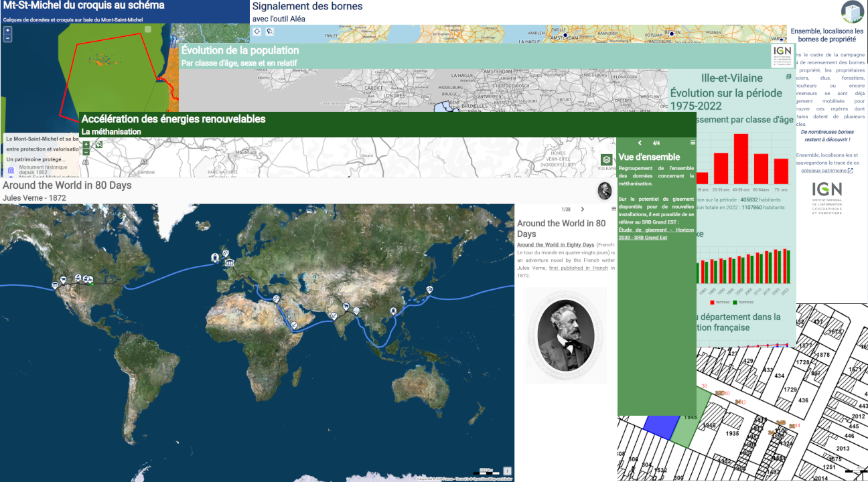Screen dimensions: 868x482
Task: Click 'La méthanisation' subtitle text
Action: pos(111,132)
